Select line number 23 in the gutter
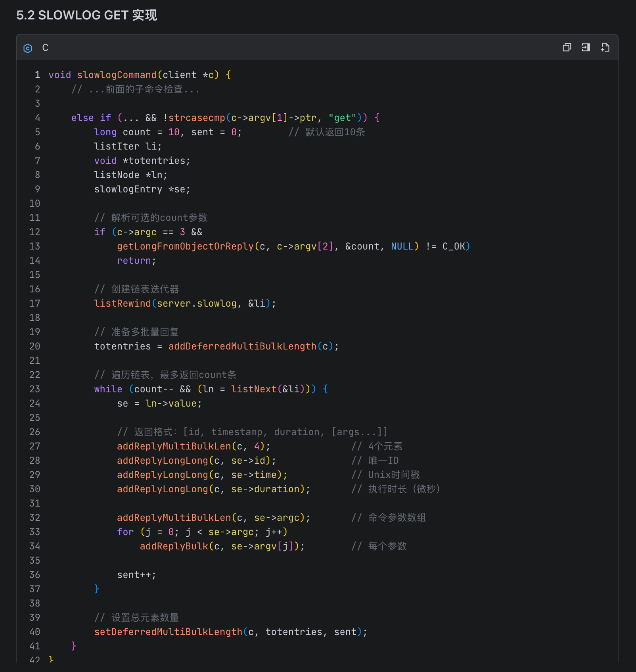636x672 pixels. click(35, 389)
